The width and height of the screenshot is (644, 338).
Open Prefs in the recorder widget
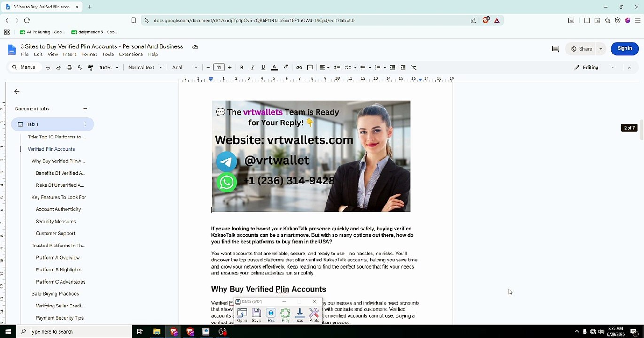pos(314,315)
